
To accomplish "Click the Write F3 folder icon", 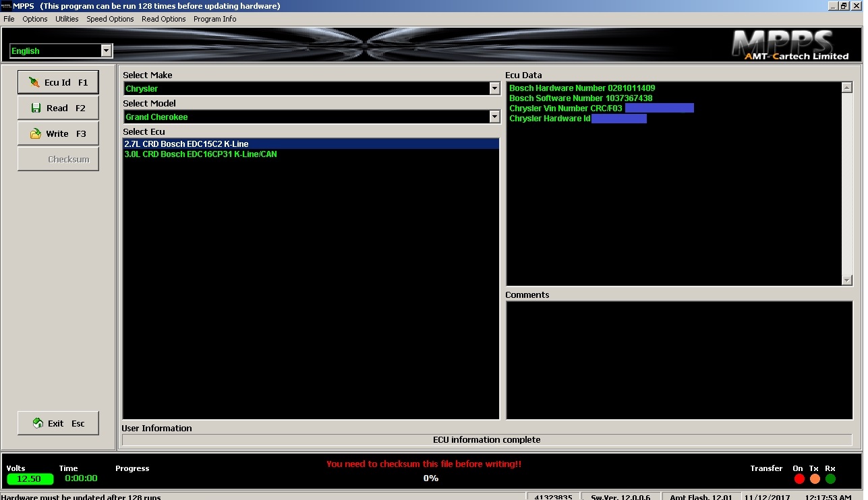I will click(36, 133).
